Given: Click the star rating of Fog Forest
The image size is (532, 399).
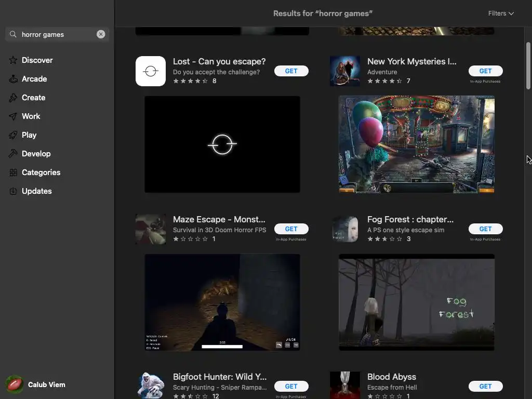Looking at the screenshot, I should tap(385, 239).
